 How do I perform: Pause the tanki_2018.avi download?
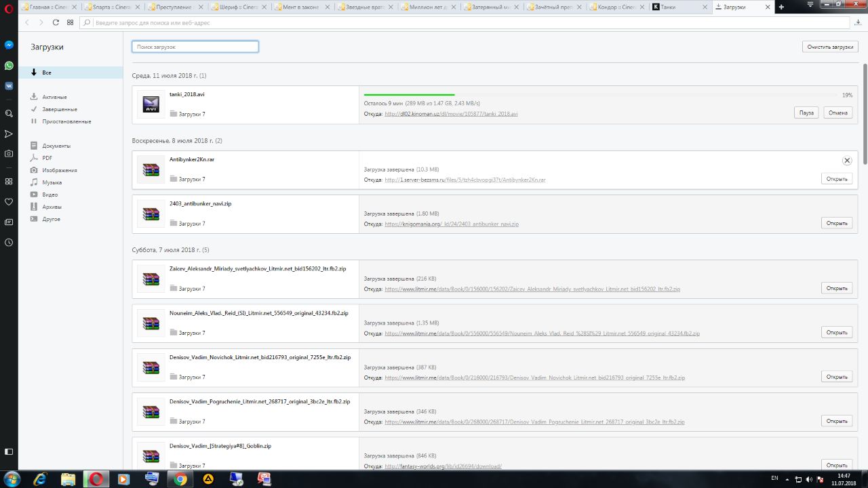(806, 113)
